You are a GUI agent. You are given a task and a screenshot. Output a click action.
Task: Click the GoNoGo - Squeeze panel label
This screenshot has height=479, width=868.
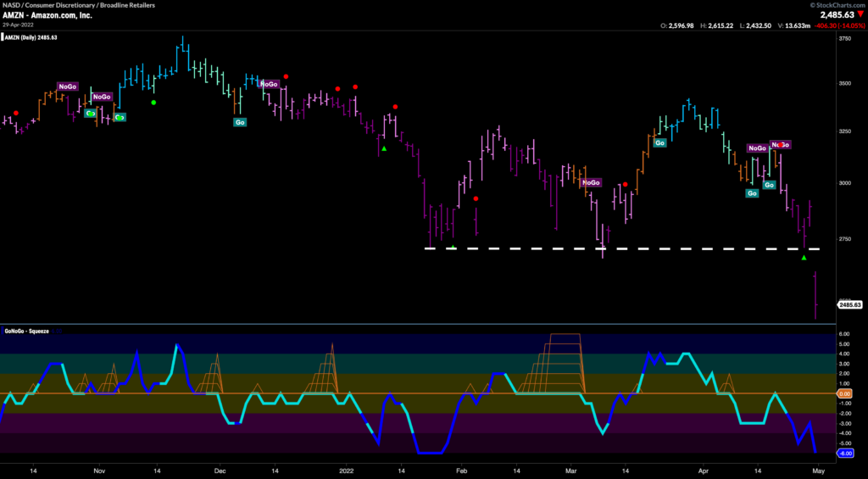pyautogui.click(x=26, y=331)
